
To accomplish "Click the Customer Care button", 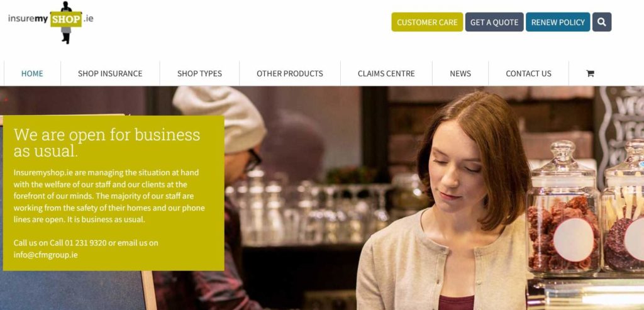I will point(427,22).
